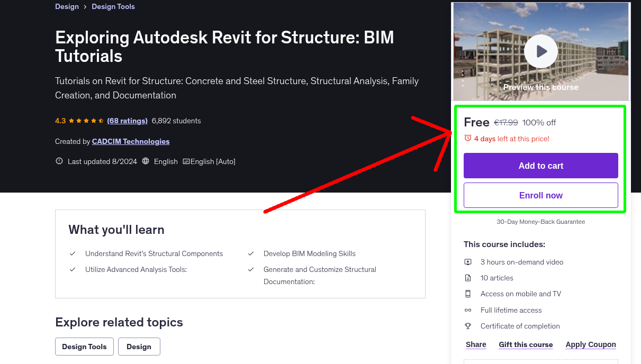Image resolution: width=641 pixels, height=364 pixels.
Task: Visit the CADCIM Technologies profile
Action: pos(130,141)
